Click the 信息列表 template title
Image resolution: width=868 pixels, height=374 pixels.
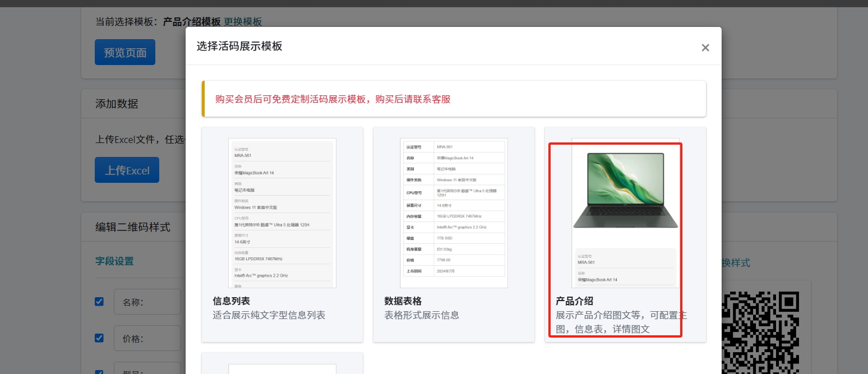click(x=232, y=301)
